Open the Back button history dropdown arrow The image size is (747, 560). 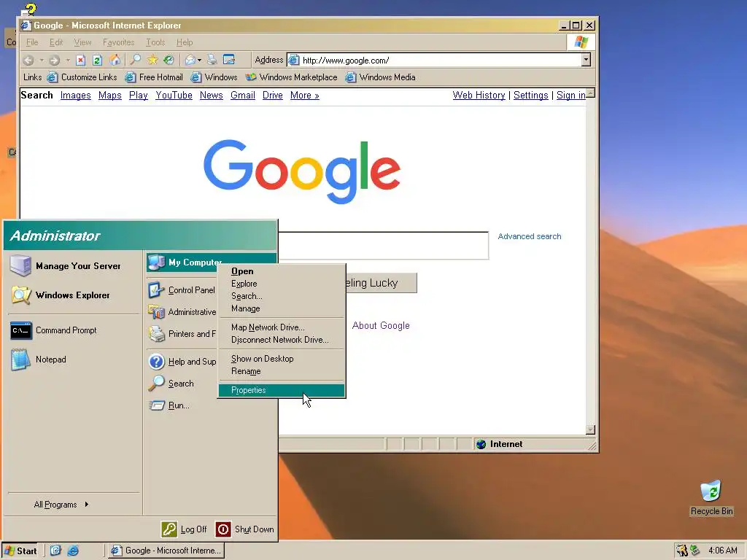point(42,60)
